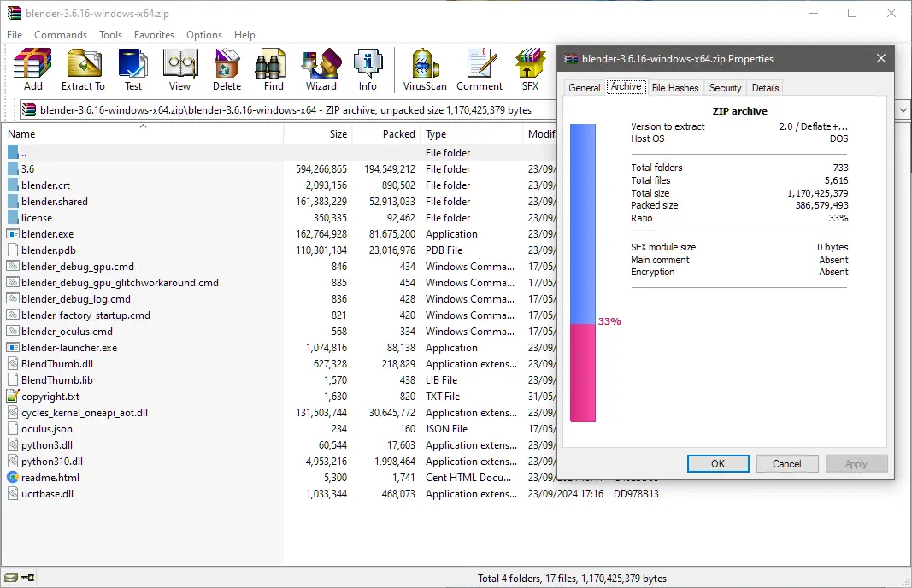Open the Commands menu

61,35
